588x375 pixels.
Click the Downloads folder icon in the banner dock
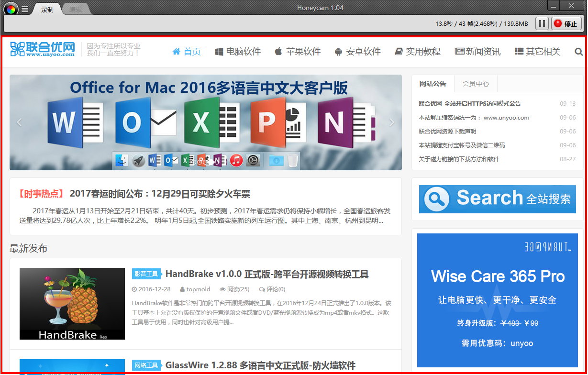click(276, 160)
